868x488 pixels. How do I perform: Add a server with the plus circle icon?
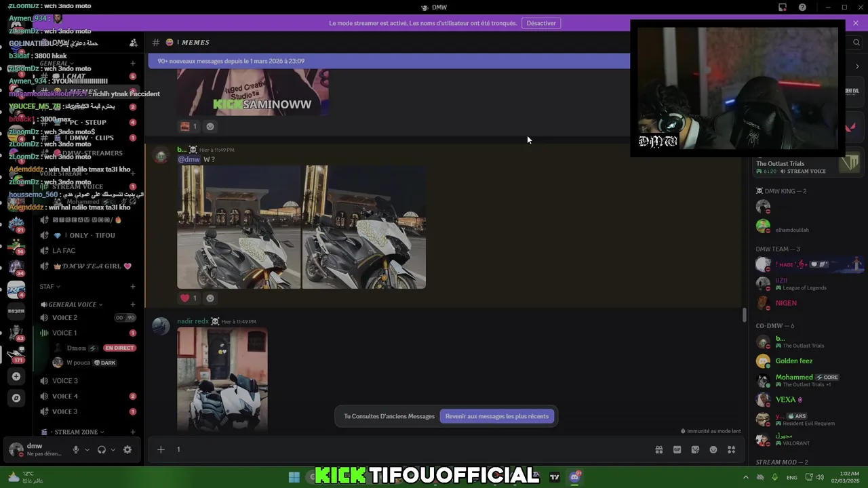click(x=16, y=376)
